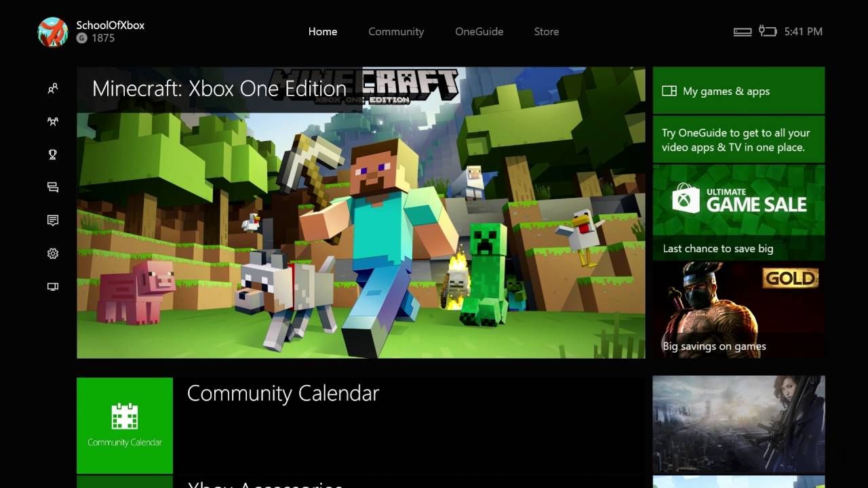Open the Settings gear icon
868x488 pixels.
coord(53,253)
